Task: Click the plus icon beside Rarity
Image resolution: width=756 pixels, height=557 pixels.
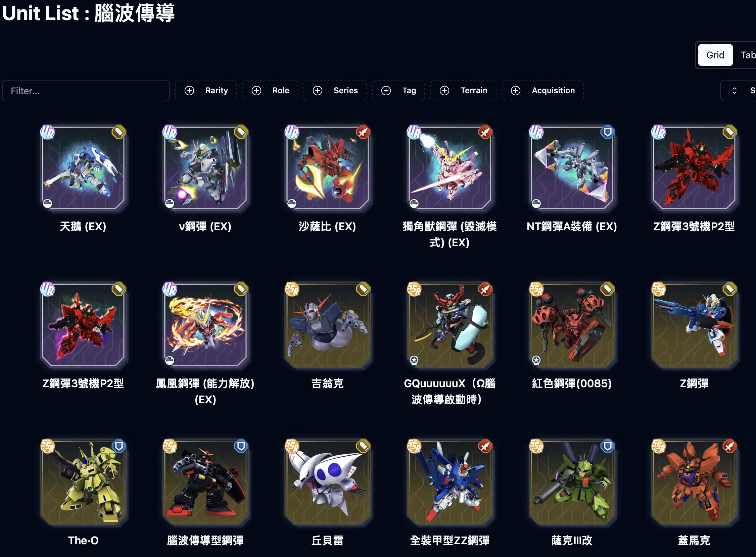Action: point(189,90)
